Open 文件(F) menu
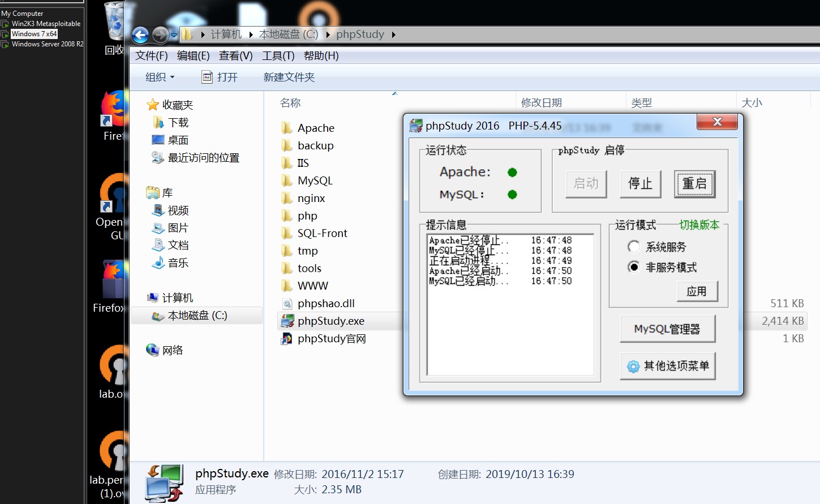 point(151,55)
